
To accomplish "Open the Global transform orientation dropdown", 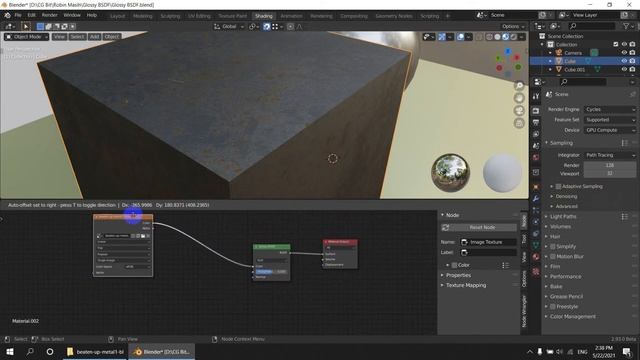I will (x=229, y=27).
